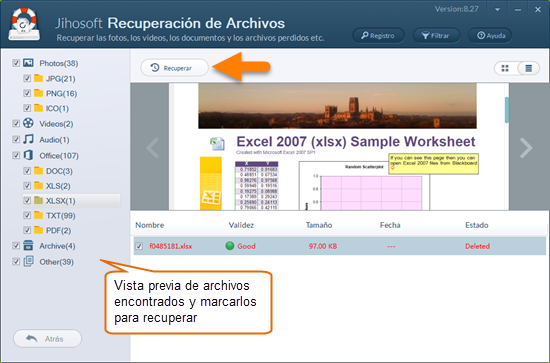
Task: Go to previous preview with left arrow
Action: pos(153,148)
